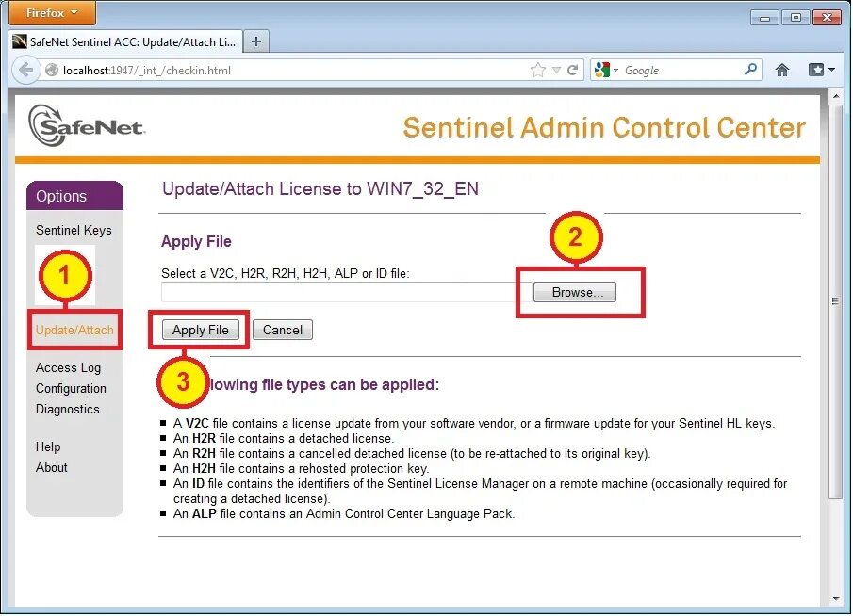Reload the page with the refresh icon
This screenshot has width=853, height=616.
click(572, 70)
